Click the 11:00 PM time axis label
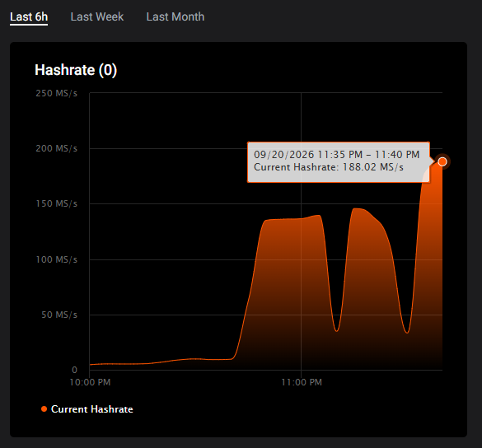This screenshot has width=482, height=448. pos(302,382)
